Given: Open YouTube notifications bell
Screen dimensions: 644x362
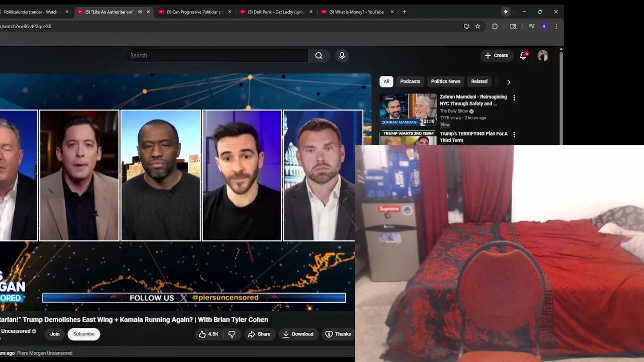Looking at the screenshot, I should (523, 56).
